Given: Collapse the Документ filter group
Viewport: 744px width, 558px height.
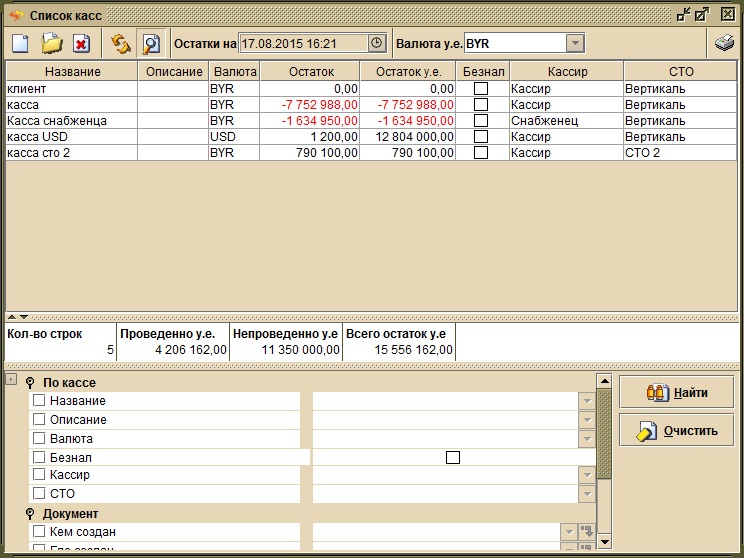Looking at the screenshot, I should (30, 514).
